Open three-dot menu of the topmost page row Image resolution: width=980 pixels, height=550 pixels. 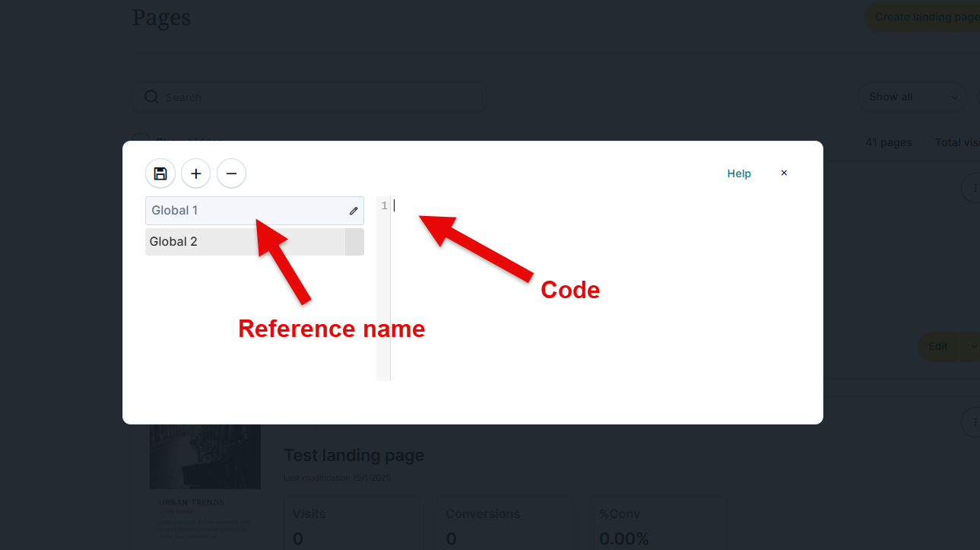click(x=973, y=188)
